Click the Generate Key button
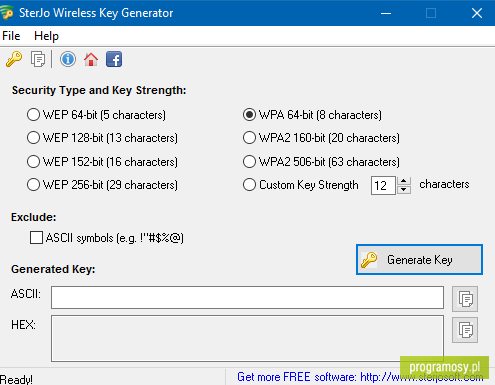The image size is (495, 385). click(419, 260)
